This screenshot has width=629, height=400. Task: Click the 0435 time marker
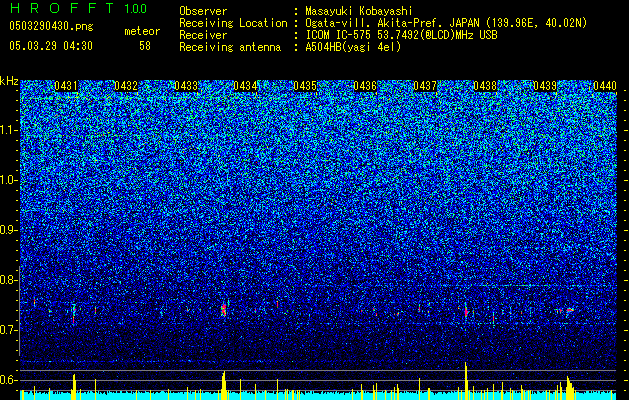305,86
